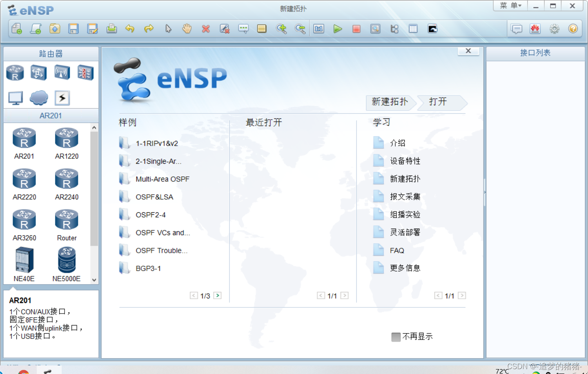Add a text note with the comment icon

point(243,29)
